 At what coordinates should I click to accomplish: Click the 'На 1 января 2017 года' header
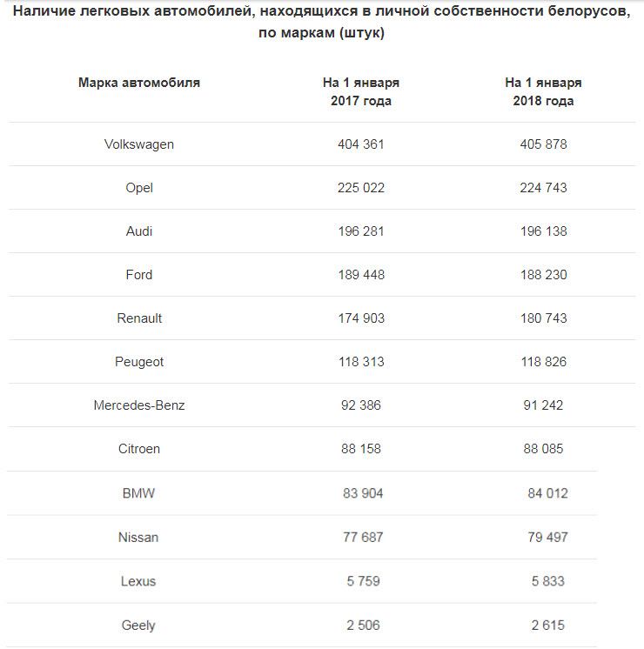pos(361,91)
